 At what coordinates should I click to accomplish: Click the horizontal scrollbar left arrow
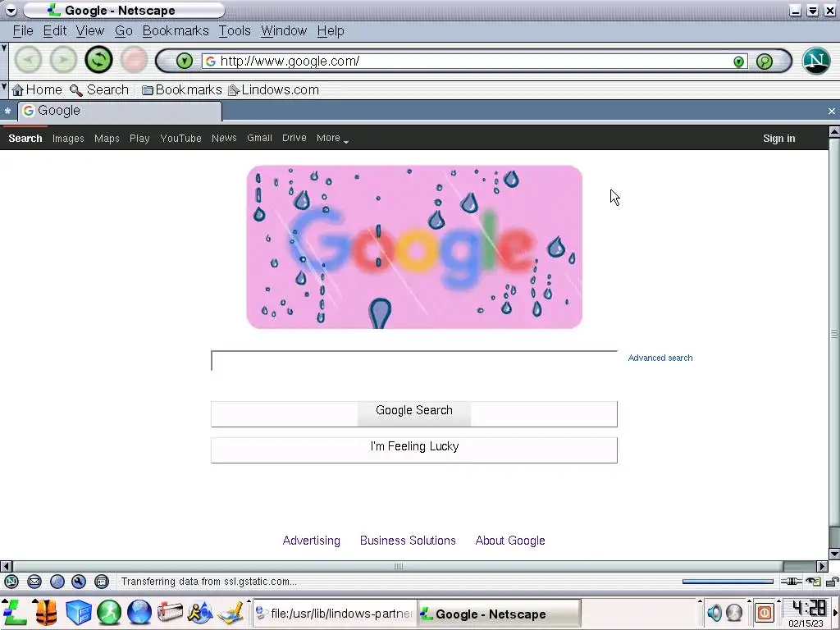click(6, 566)
